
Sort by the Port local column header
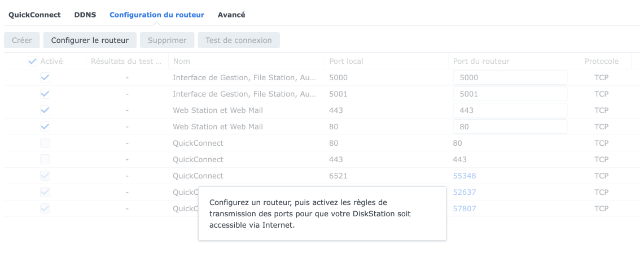tap(346, 61)
